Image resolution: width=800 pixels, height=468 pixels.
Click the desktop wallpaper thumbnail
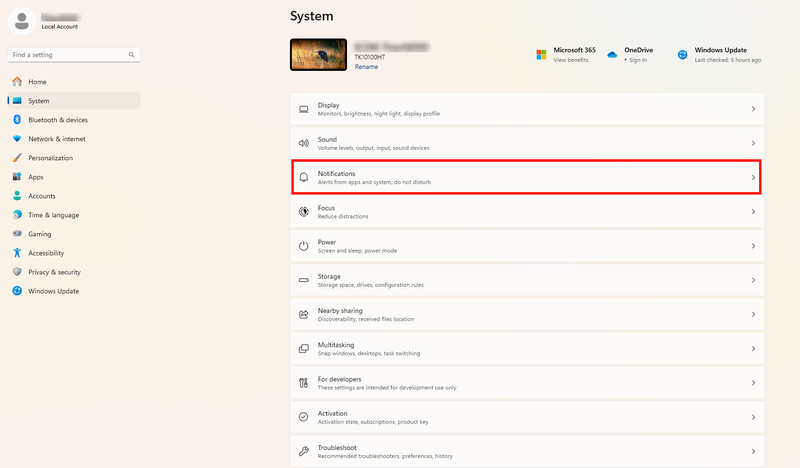click(318, 55)
